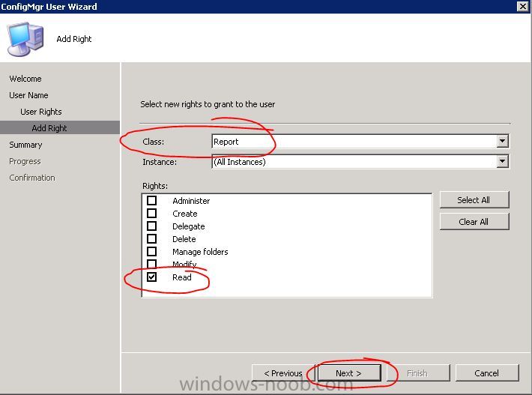The width and height of the screenshot is (532, 395).
Task: Uncheck the Read right
Action: 151,277
